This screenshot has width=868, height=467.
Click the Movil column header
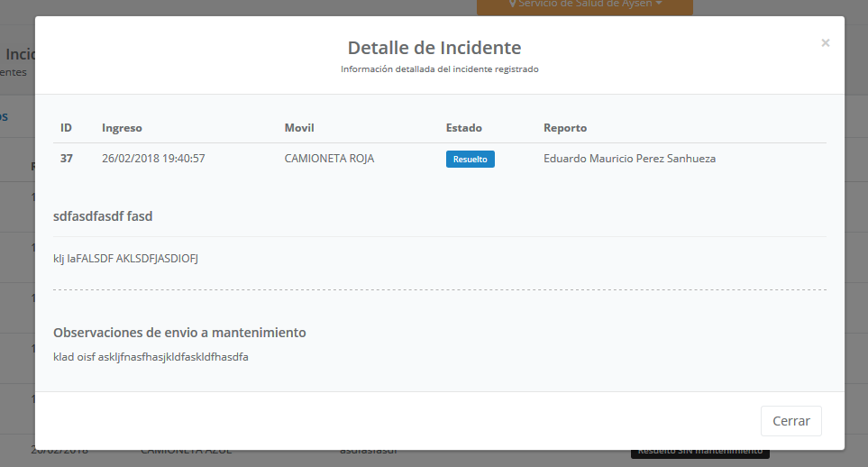[299, 128]
